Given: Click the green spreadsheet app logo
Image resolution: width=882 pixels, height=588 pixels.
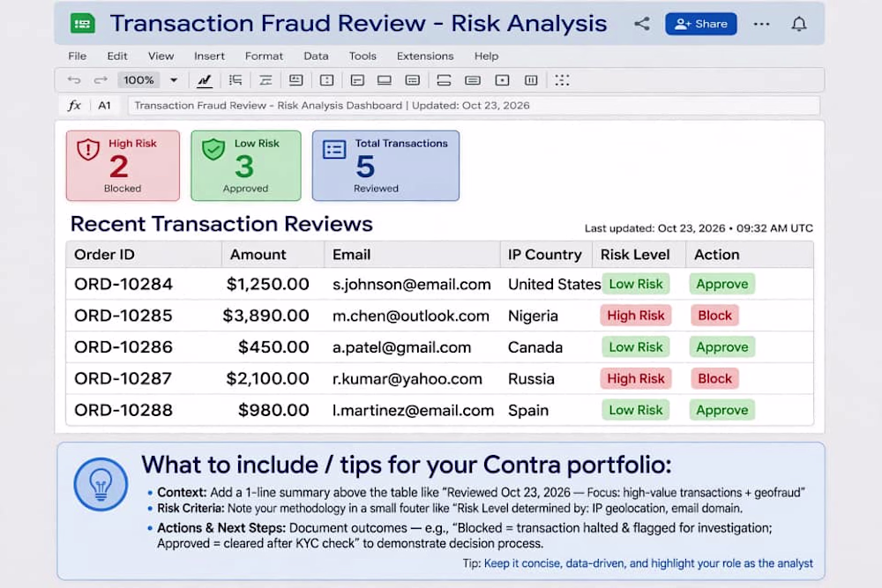Looking at the screenshot, I should [x=83, y=24].
